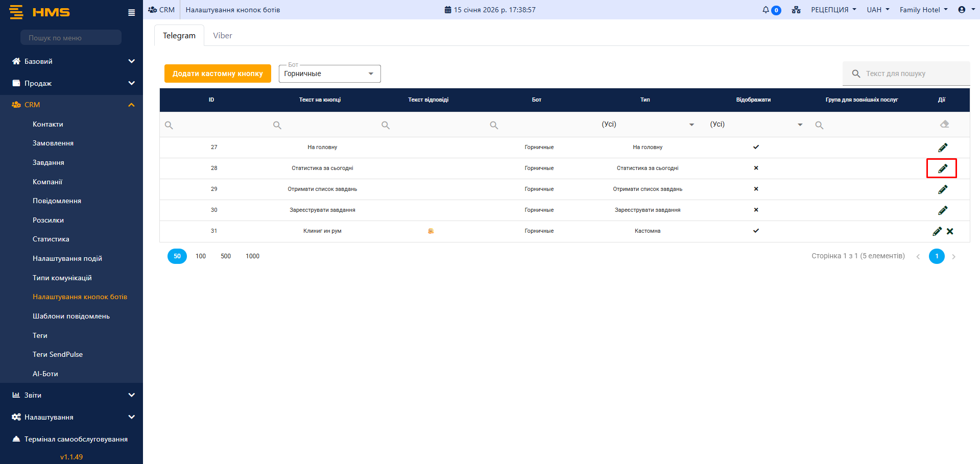Image resolution: width=980 pixels, height=464 pixels.
Task: Expand the Базовий menu section
Action: [x=71, y=61]
